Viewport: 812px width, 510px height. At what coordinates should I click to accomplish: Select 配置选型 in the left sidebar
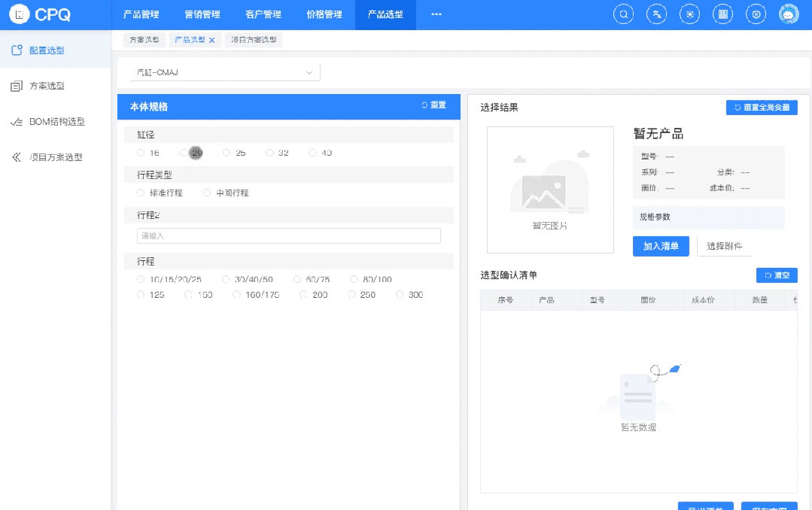click(x=55, y=50)
